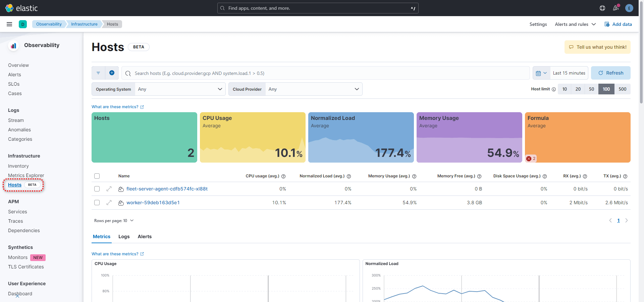
Task: Set host limit to 500
Action: click(622, 89)
